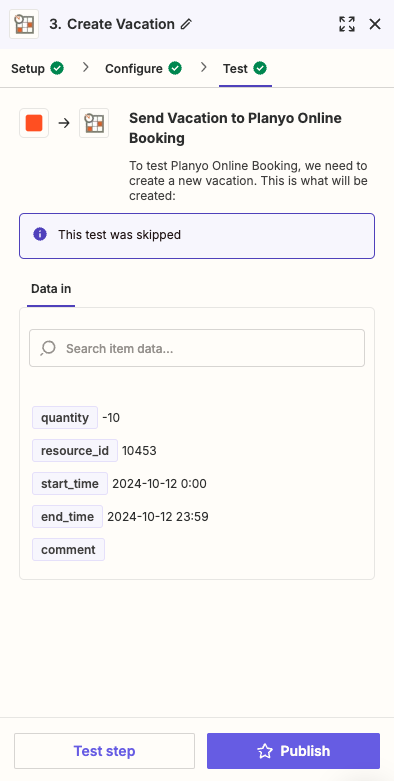Click the info icon in skipped notice
This screenshot has height=781, width=394.
click(40, 234)
